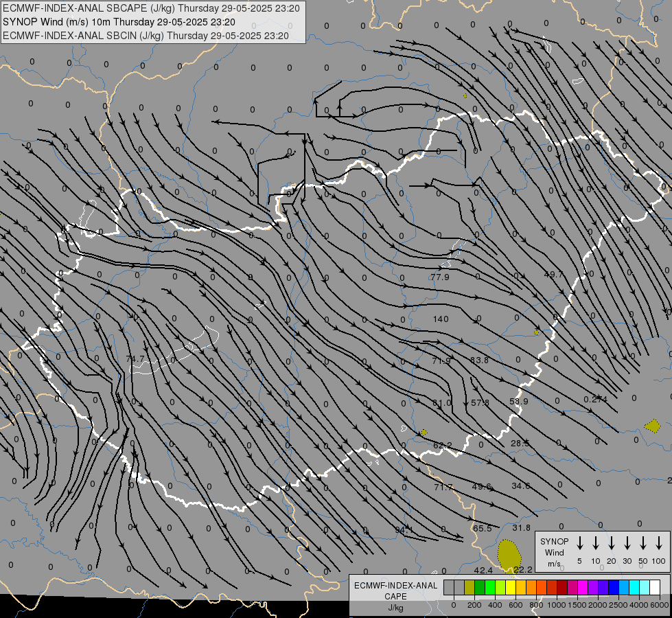Select the purple CAPE legend swatch before 2000
This screenshot has height=618, width=672.
pyautogui.click(x=593, y=587)
